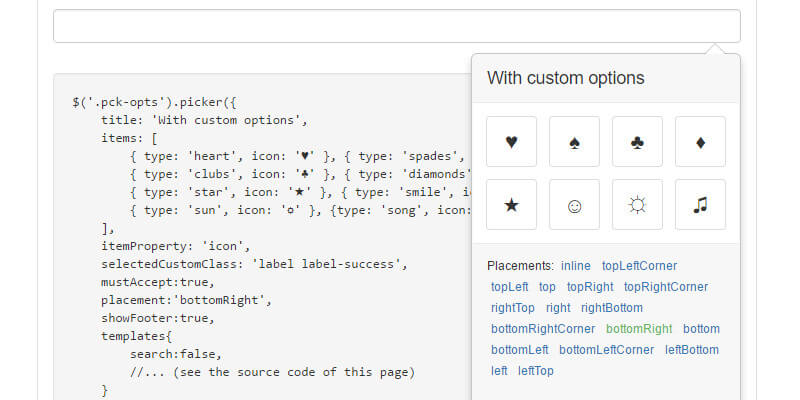The height and width of the screenshot is (400, 800).
Task: Select the green bottomRight placement
Action: tap(639, 329)
